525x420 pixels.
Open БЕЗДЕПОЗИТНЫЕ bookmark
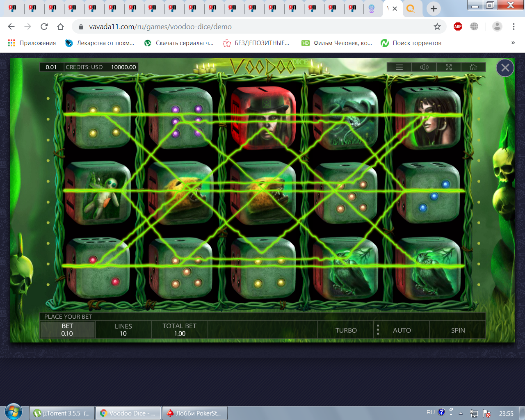(x=256, y=43)
